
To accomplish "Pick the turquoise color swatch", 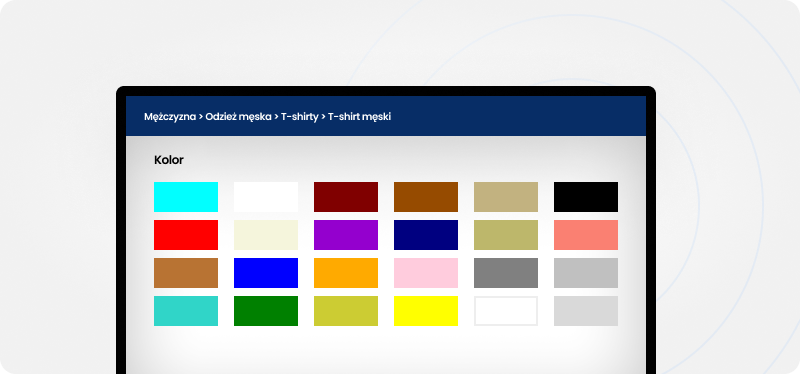I will coord(186,311).
